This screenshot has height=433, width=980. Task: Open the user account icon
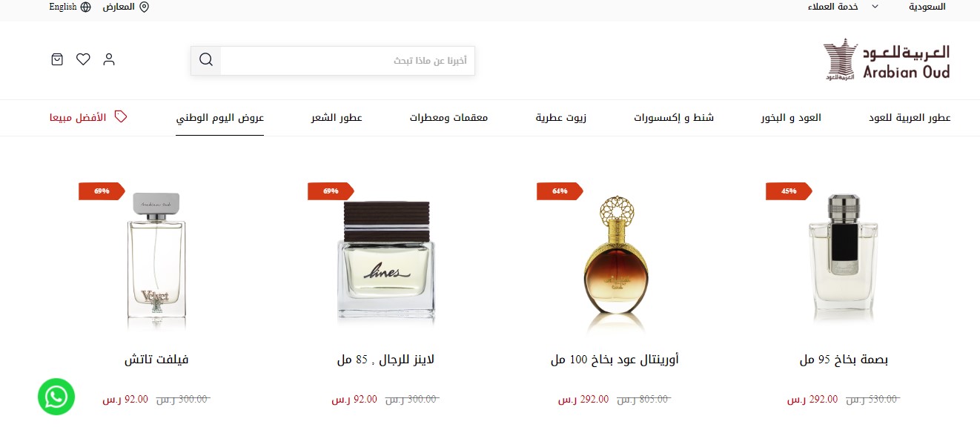109,59
